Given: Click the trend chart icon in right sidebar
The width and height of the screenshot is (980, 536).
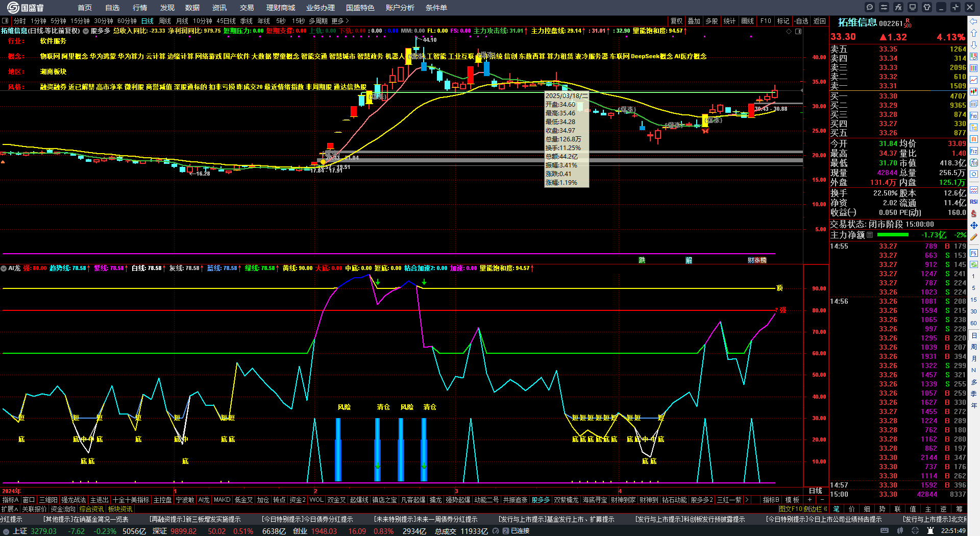Looking at the screenshot, I should tap(974, 80).
